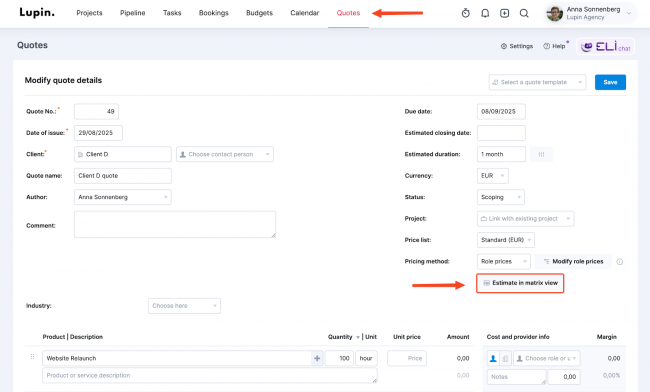Click Quantity column dropdown arrow

358,337
